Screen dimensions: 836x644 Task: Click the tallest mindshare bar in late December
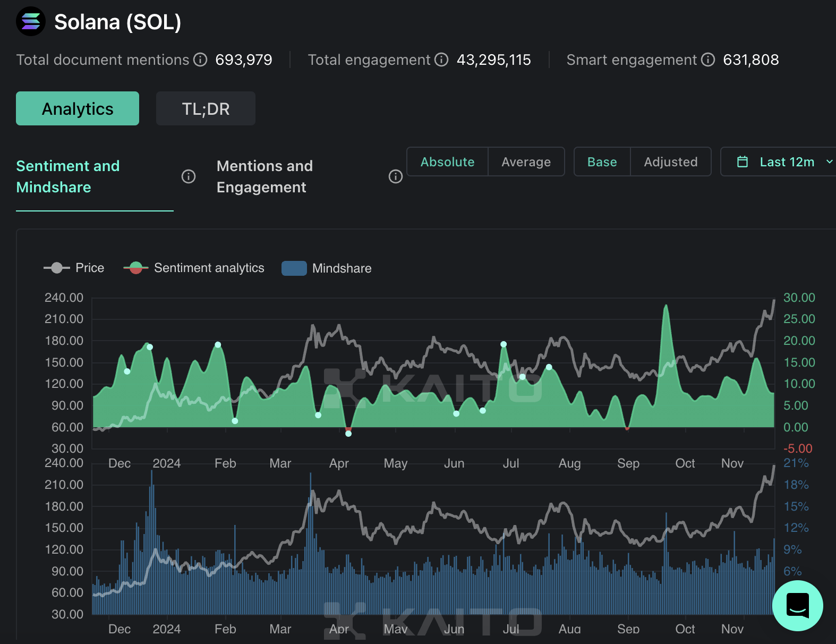click(151, 542)
